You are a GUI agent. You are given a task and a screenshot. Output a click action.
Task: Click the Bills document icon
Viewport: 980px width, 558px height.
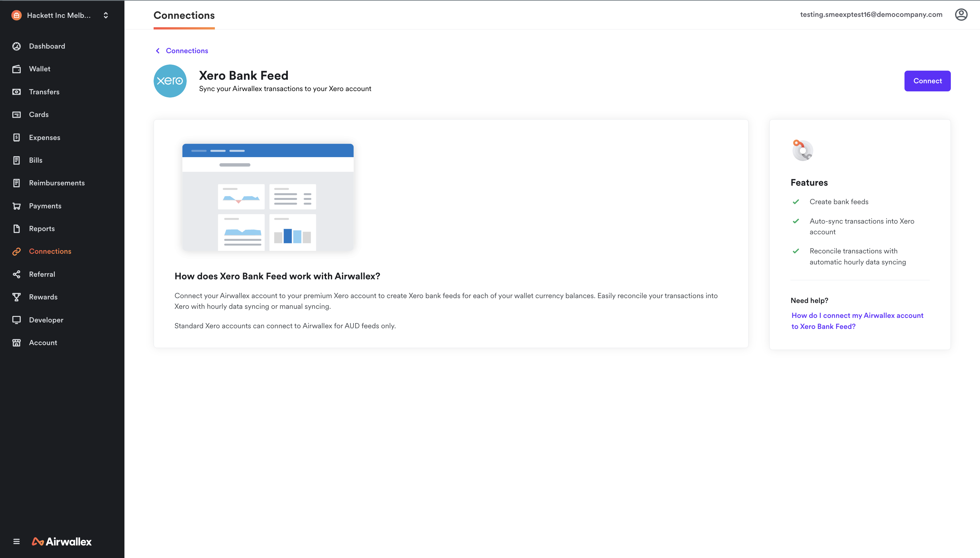point(17,160)
